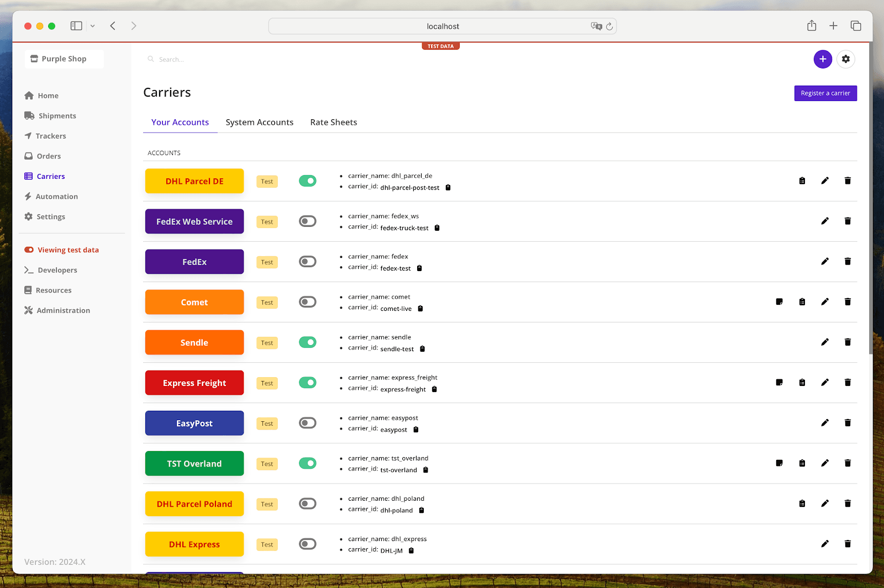Image resolution: width=884 pixels, height=588 pixels.
Task: Open the notes icon on the Comet row
Action: pyautogui.click(x=779, y=301)
